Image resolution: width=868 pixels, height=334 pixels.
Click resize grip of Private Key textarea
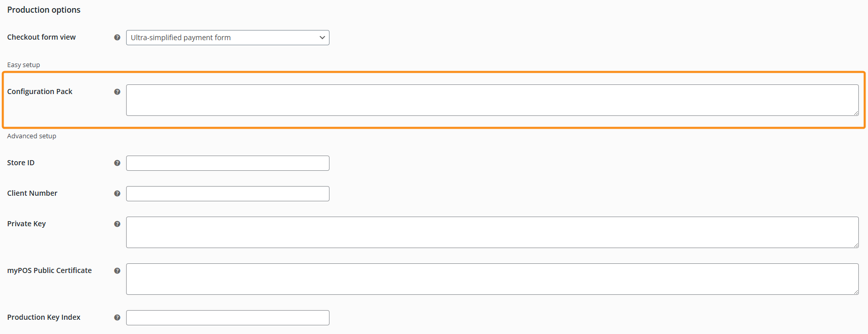point(856,246)
